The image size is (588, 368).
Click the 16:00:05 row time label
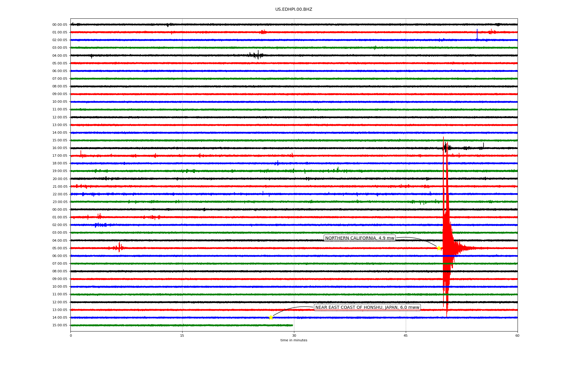point(60,148)
